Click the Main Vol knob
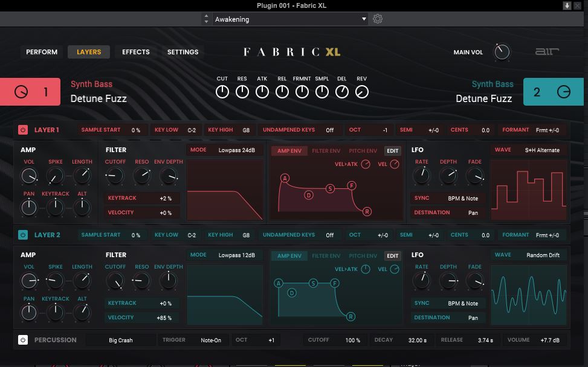The height and width of the screenshot is (367, 588). point(502,52)
